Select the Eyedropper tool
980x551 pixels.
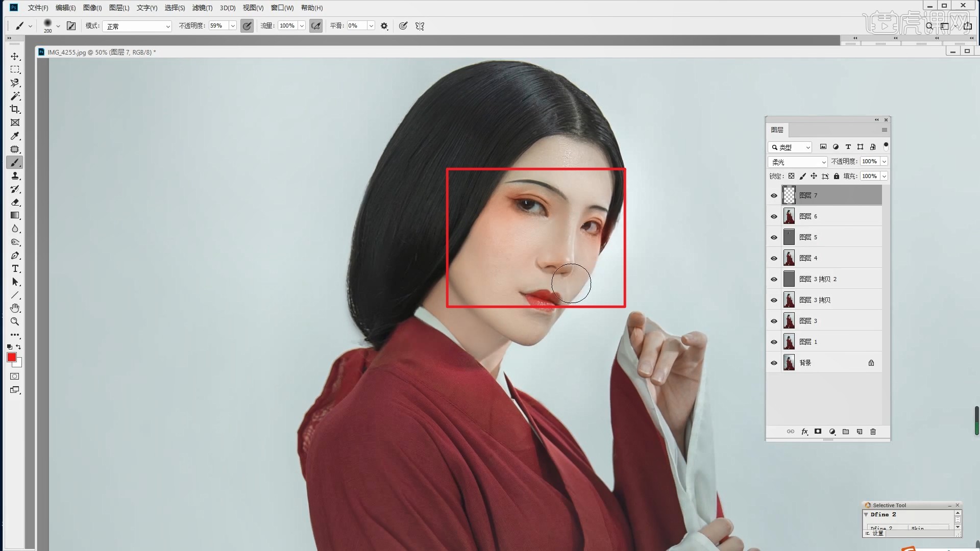click(x=15, y=136)
